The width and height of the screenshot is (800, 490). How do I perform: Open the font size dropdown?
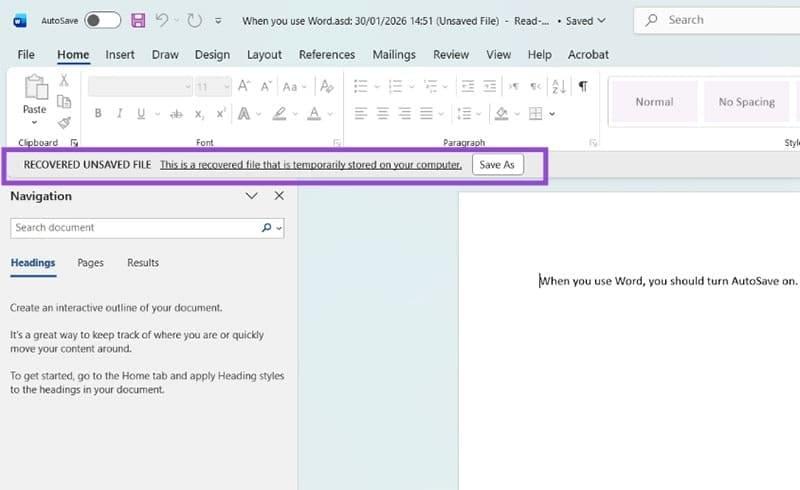[226, 87]
